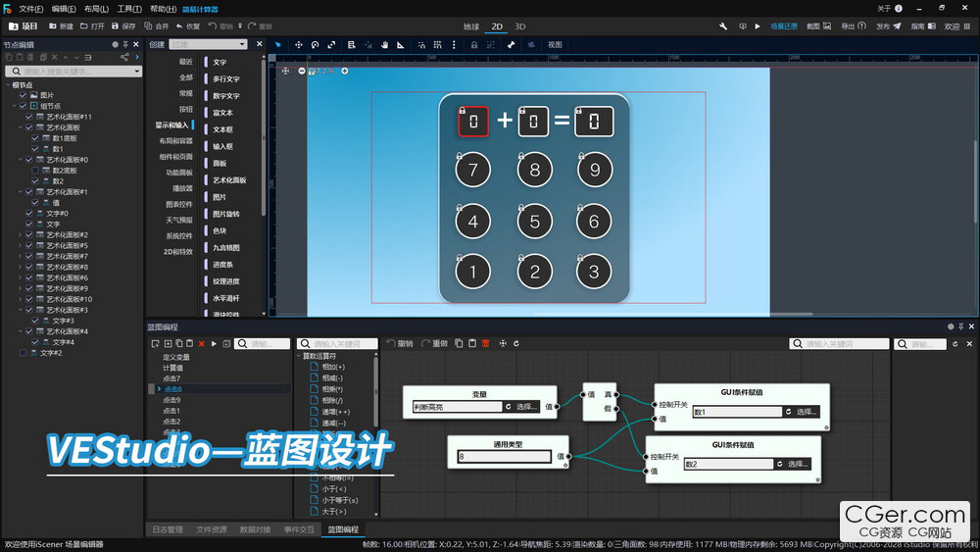The width and height of the screenshot is (980, 552).
Task: Open the 帮助(H) menu
Action: point(163,9)
